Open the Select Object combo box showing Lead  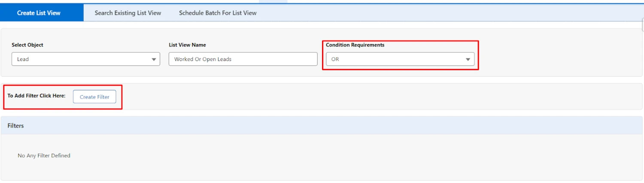coord(86,59)
